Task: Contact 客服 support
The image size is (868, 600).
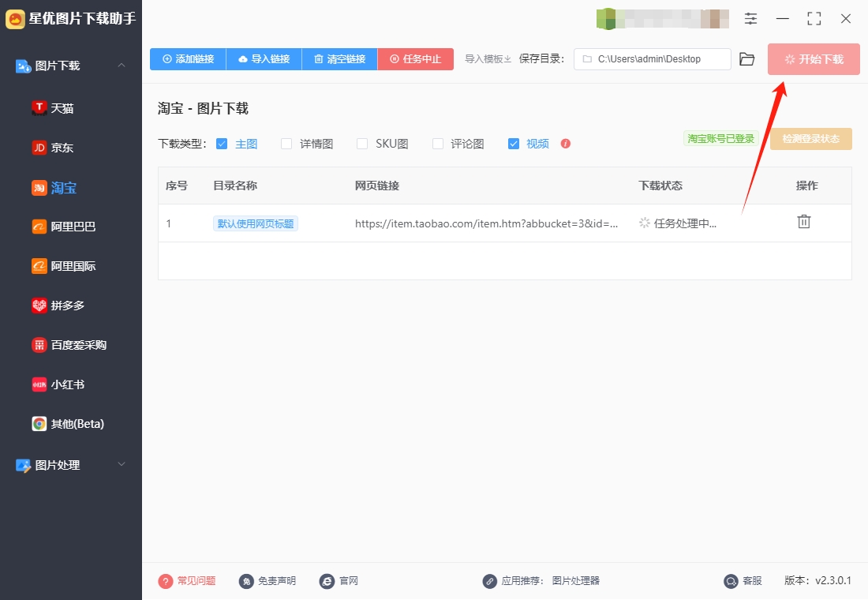Action: tap(743, 580)
